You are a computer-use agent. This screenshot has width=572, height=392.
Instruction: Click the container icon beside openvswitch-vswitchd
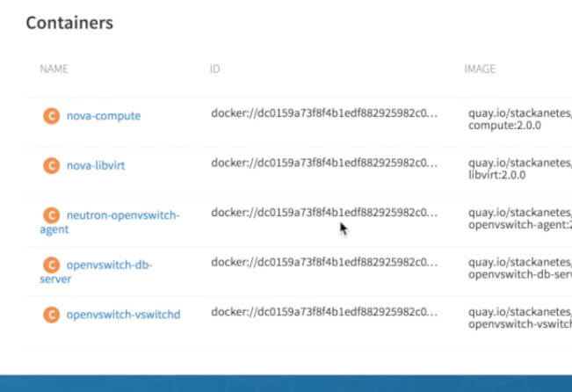tap(51, 314)
